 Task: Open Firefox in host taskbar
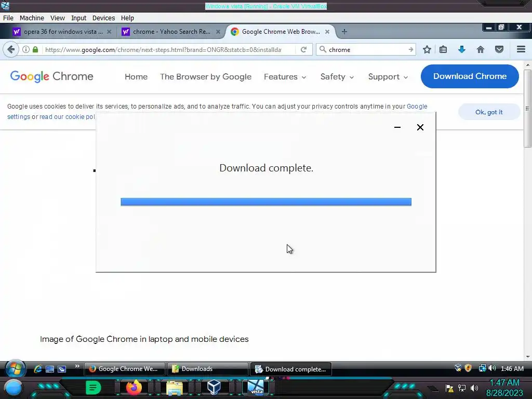tap(134, 387)
